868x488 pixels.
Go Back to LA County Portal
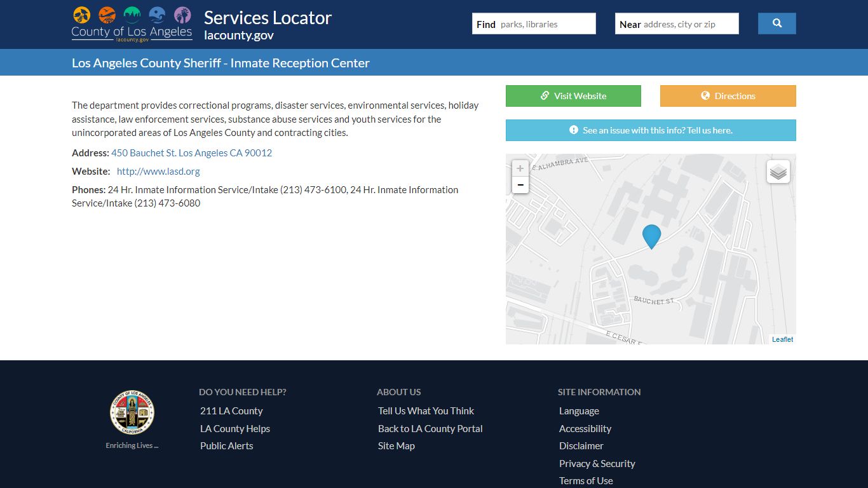pyautogui.click(x=430, y=429)
